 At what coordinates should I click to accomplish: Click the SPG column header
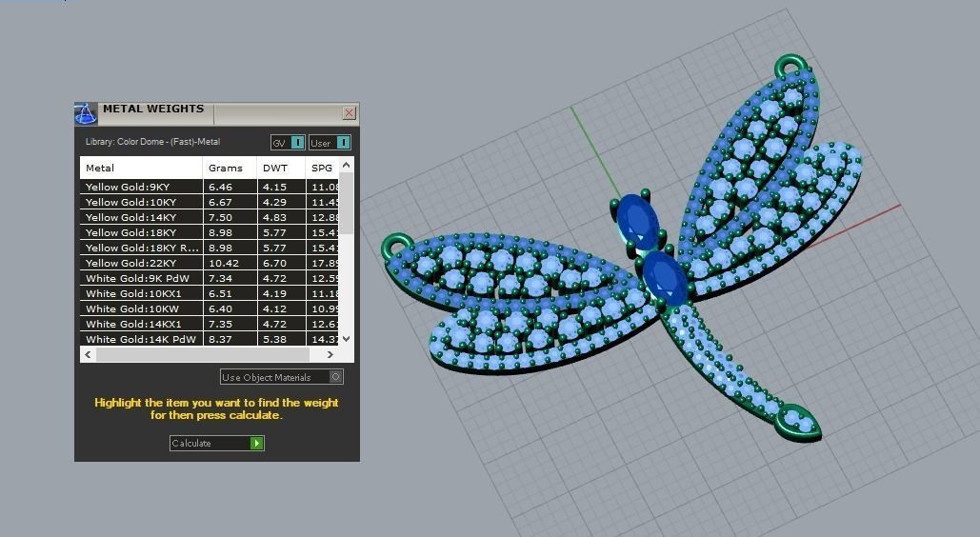pyautogui.click(x=322, y=168)
